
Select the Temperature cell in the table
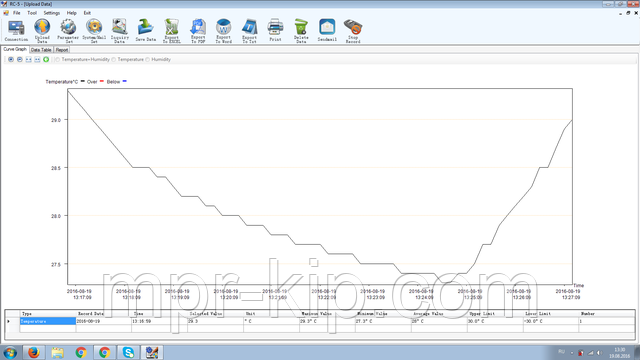pos(48,321)
